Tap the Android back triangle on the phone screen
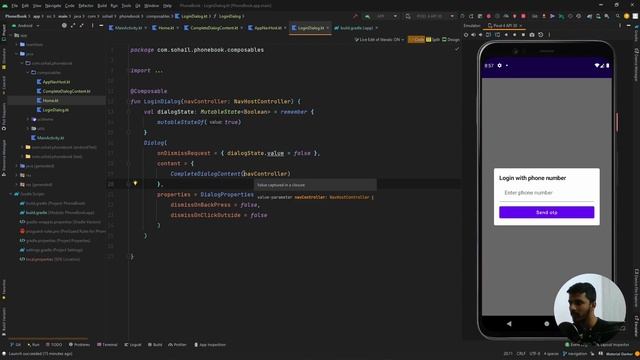This screenshot has height=360, width=640. point(509,324)
